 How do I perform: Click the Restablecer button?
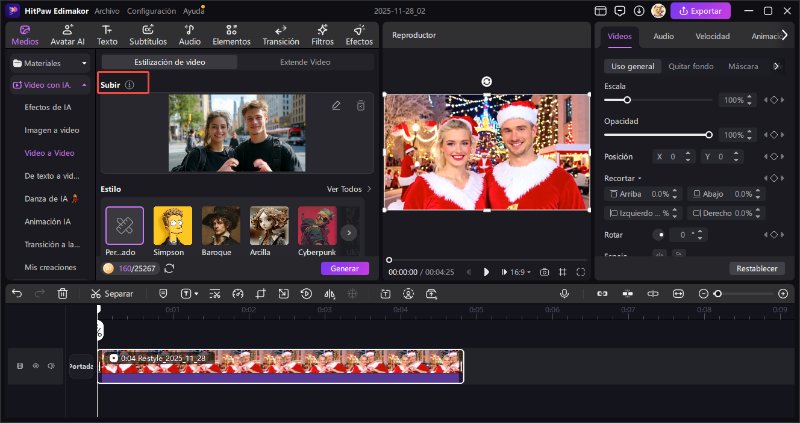(x=757, y=268)
